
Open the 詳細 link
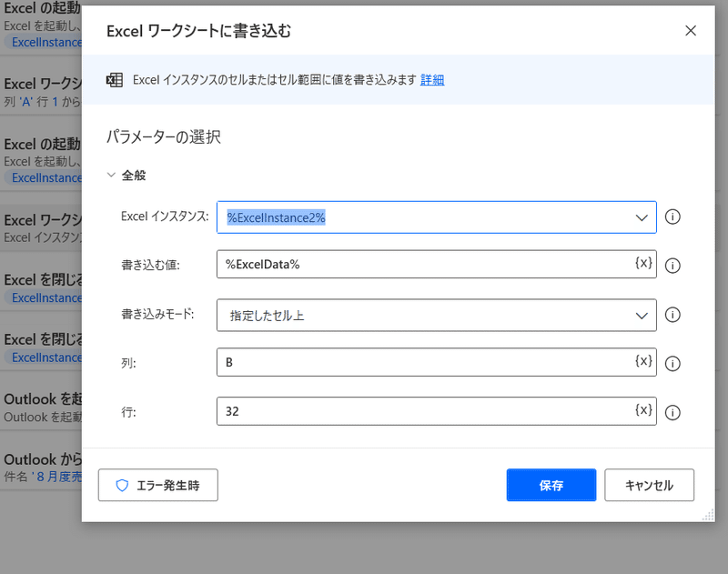coord(432,80)
